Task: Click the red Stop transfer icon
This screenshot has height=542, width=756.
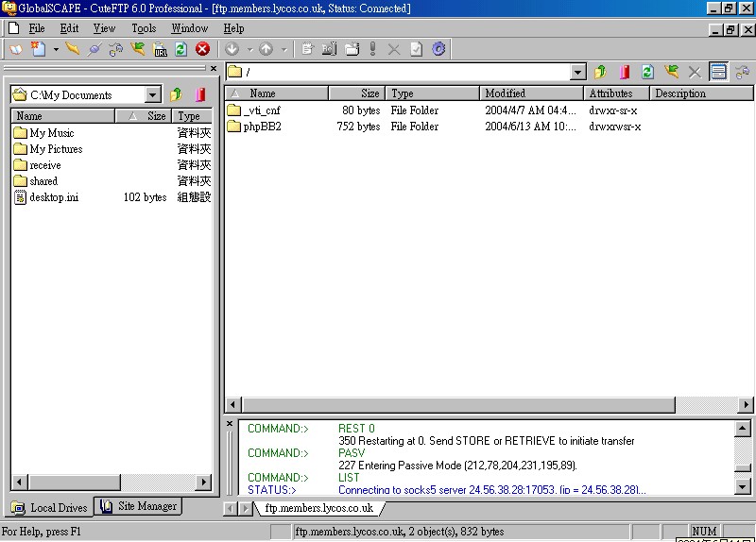Action: 202,49
